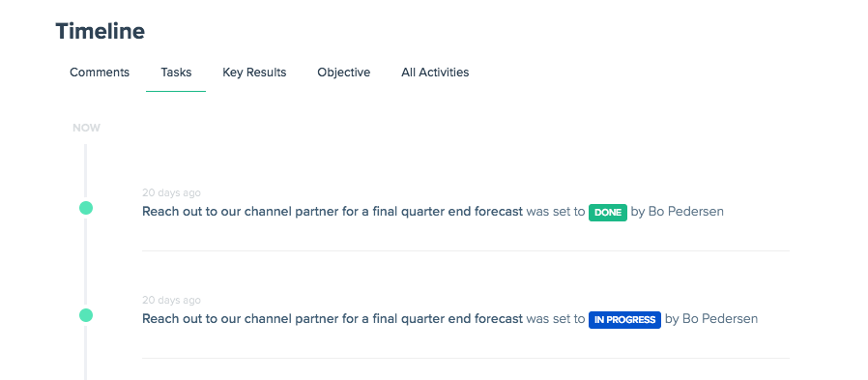868x380 pixels.
Task: Click the 'was set to' text before the DONE badge
Action: coord(555,212)
